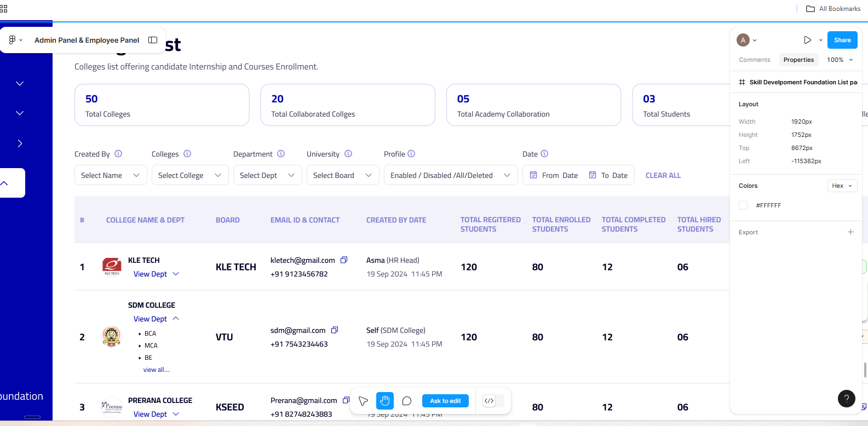Select the Move cursor tool

point(363,401)
